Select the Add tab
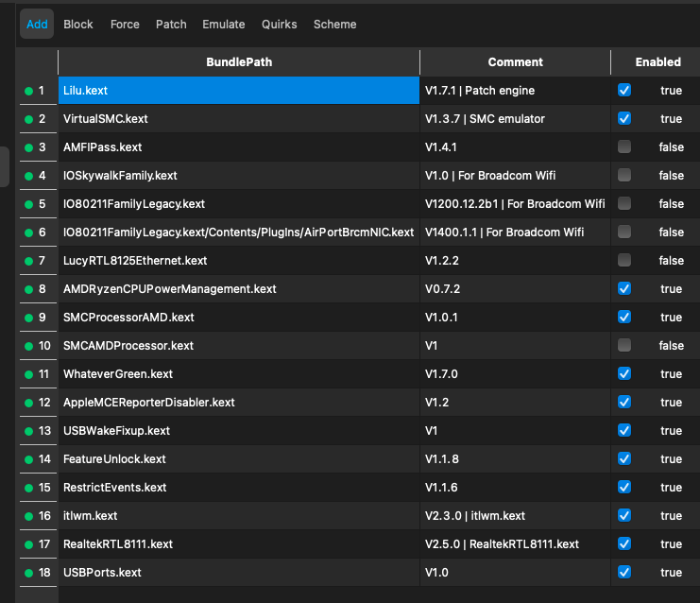The image size is (700, 603). coord(37,25)
